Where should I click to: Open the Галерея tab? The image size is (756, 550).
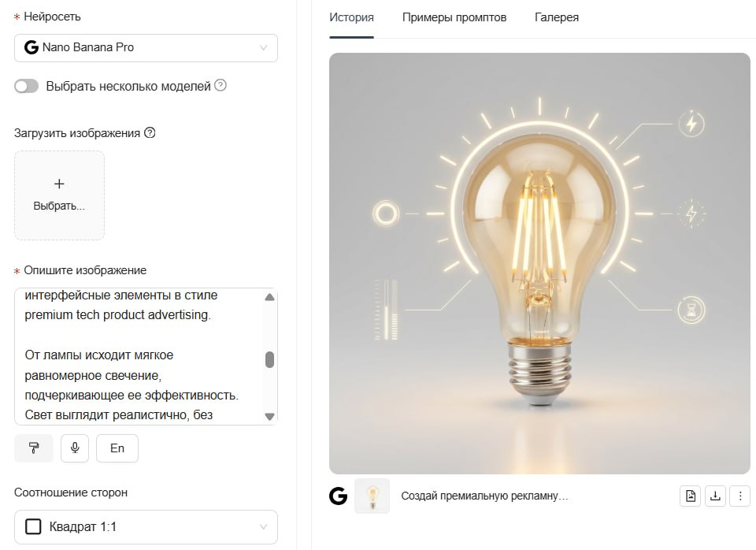click(x=557, y=17)
